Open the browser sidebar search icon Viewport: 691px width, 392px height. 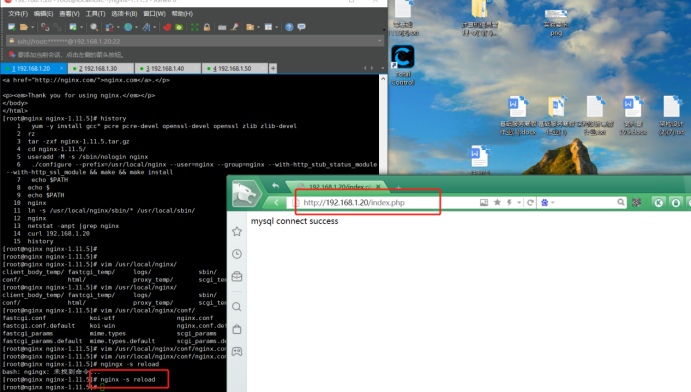237,307
